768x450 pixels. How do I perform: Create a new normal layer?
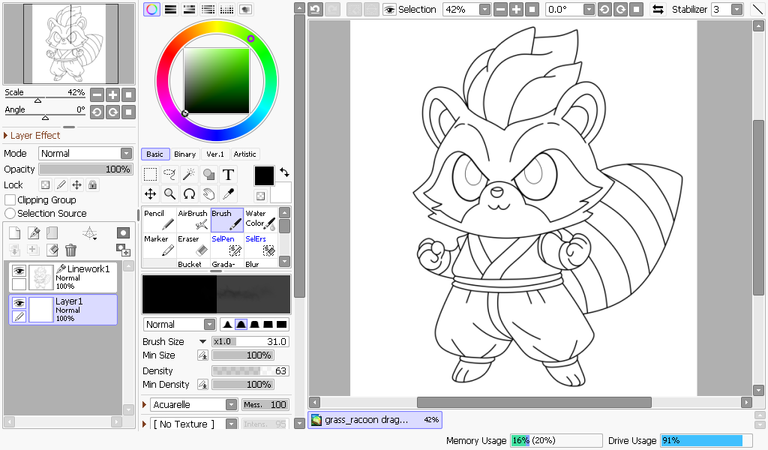pyautogui.click(x=15, y=233)
